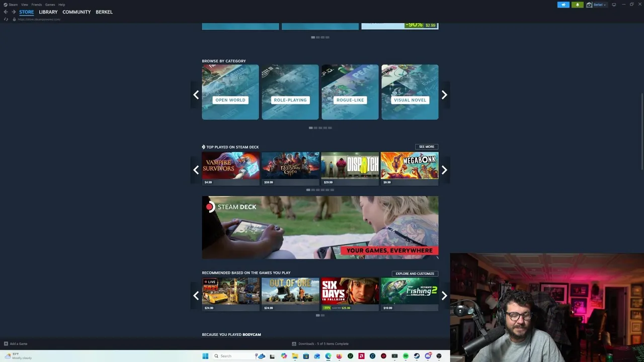Click the BODYCAM link in heading
644x362 pixels.
point(252,334)
